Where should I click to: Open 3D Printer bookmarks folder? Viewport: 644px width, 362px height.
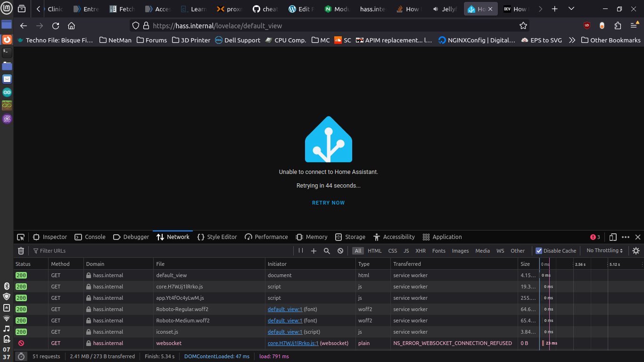tap(191, 40)
